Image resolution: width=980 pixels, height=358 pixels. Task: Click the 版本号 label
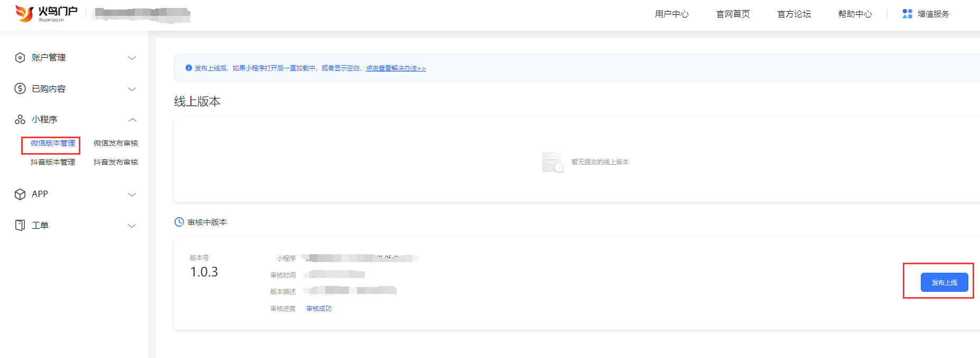tap(199, 258)
